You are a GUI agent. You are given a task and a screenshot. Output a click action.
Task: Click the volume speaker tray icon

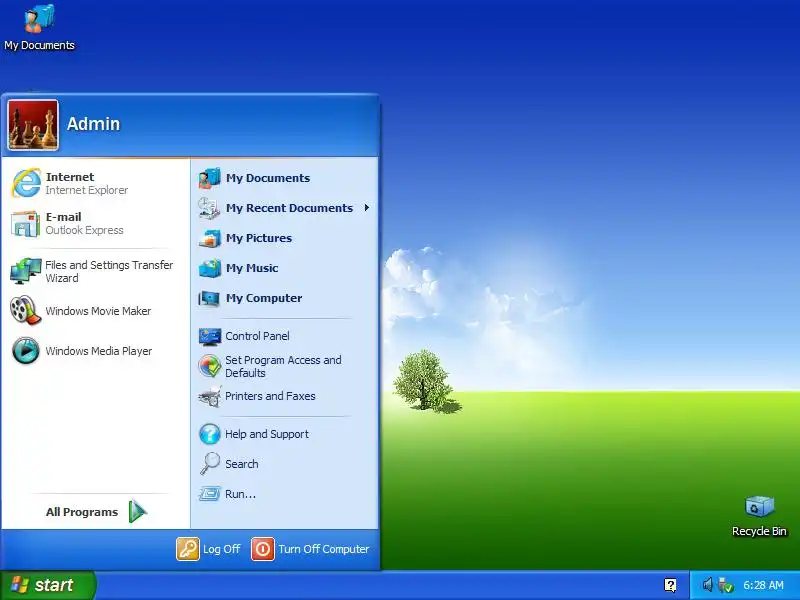(x=708, y=585)
